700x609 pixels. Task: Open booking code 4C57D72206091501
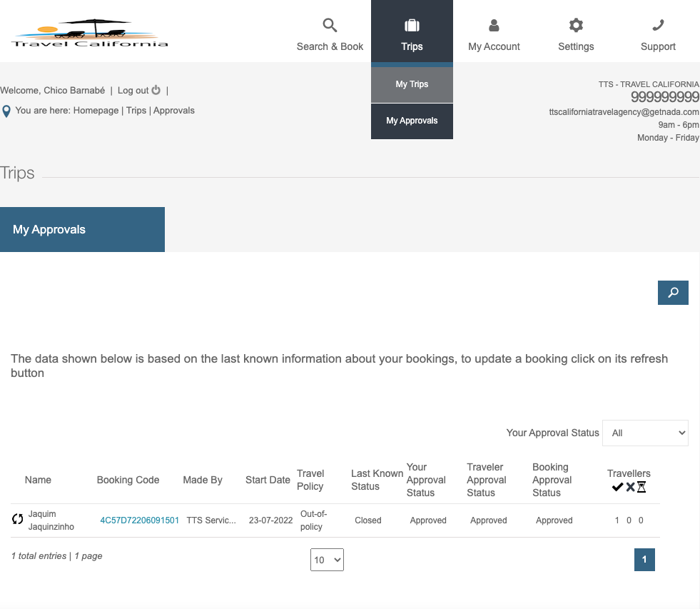point(139,520)
